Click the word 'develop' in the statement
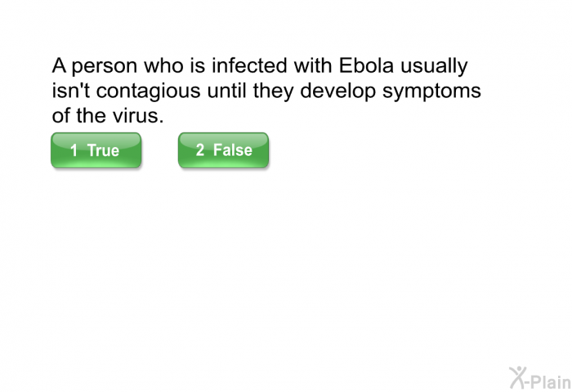The height and width of the screenshot is (392, 572). [337, 91]
